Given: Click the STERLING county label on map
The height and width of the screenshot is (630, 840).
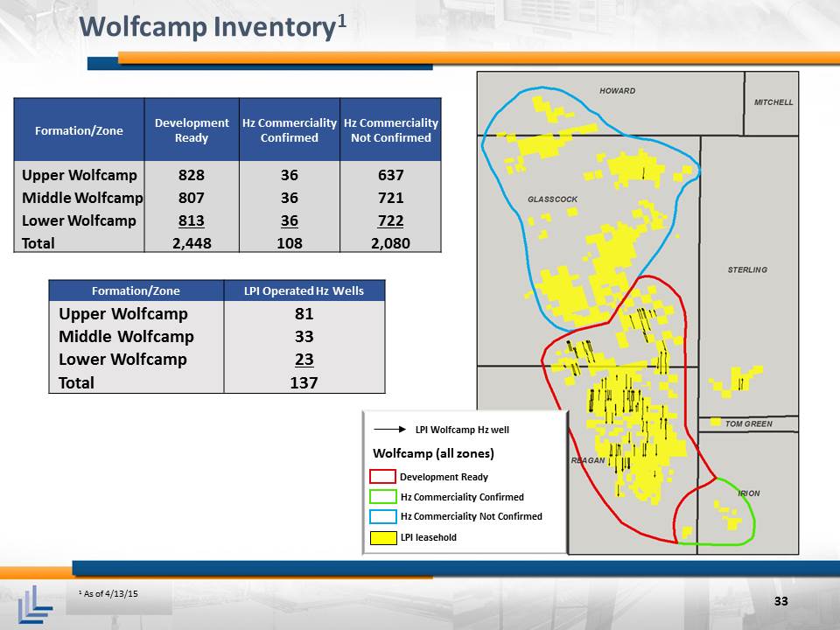Looking at the screenshot, I should 747,270.
